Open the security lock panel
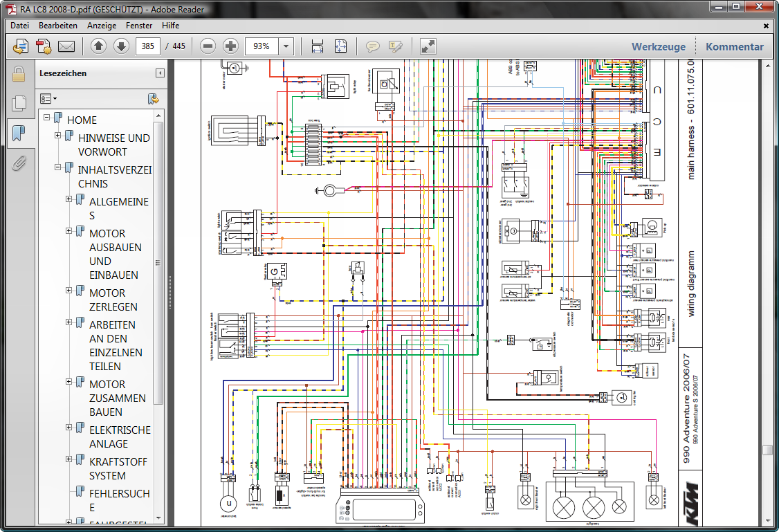Viewport: 779px width, 532px height. tap(19, 74)
